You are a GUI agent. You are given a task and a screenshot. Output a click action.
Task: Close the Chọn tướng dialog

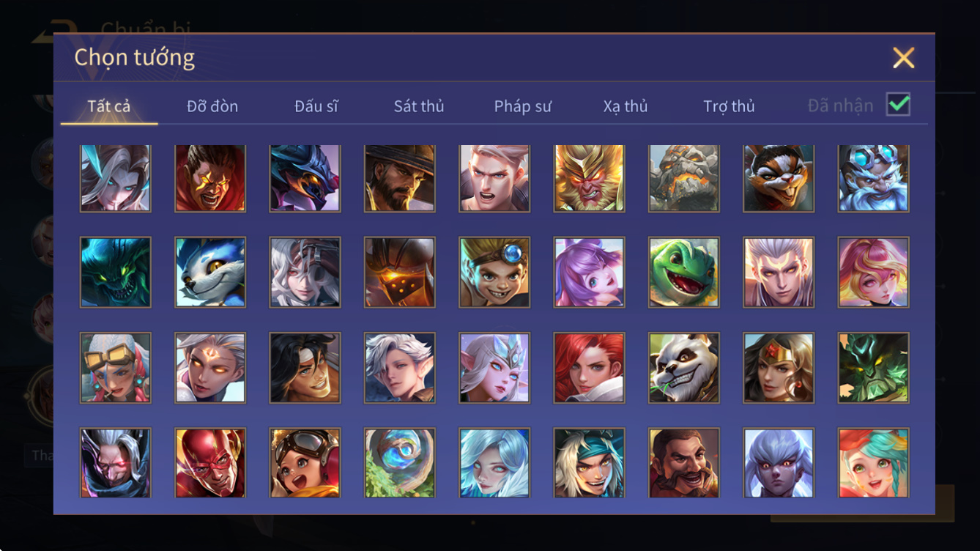point(904,58)
